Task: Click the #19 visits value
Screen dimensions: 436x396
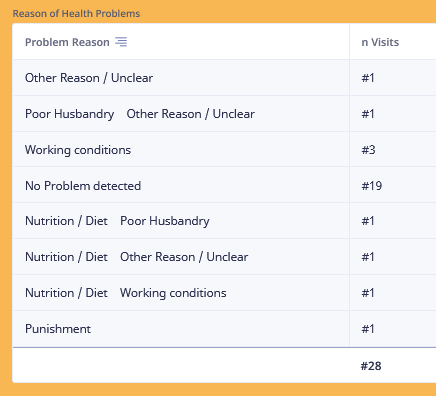Action: pos(372,186)
